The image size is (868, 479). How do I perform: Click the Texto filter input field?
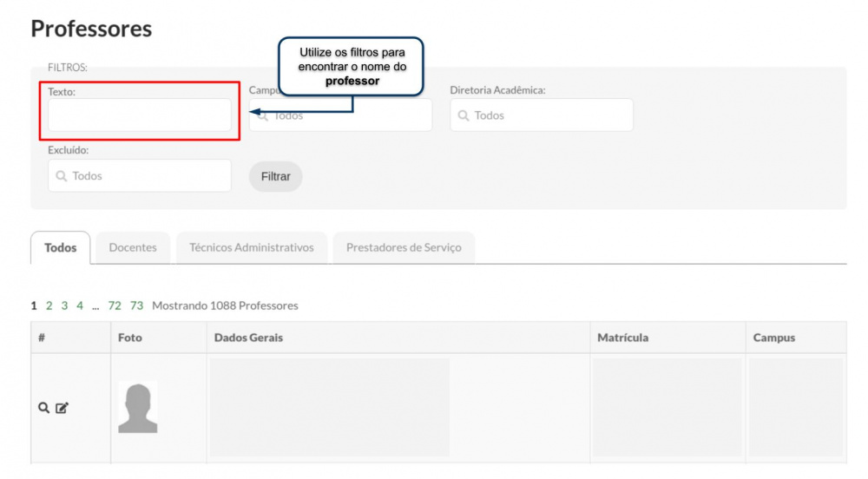pos(140,115)
